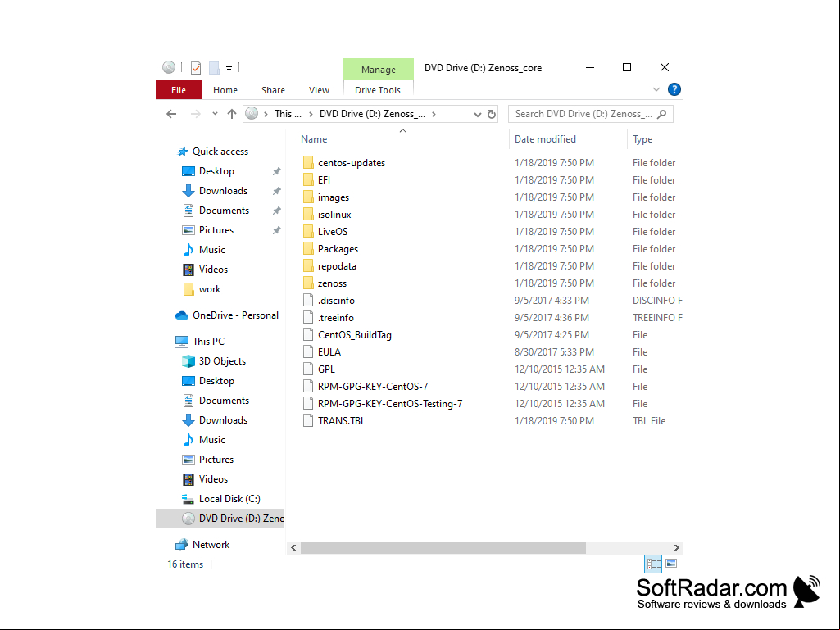Open pinned Pictures under Quick access
This screenshot has width=840, height=630.
[216, 230]
